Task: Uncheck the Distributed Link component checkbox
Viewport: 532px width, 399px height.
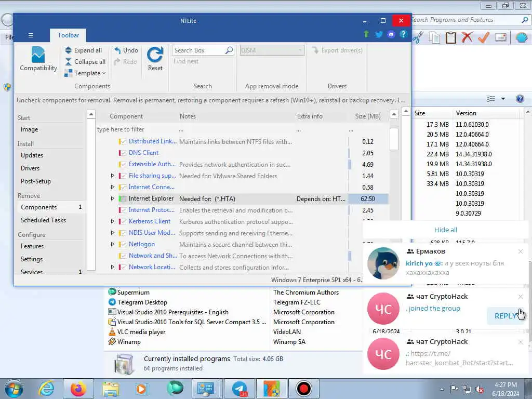Action: [x=123, y=141]
